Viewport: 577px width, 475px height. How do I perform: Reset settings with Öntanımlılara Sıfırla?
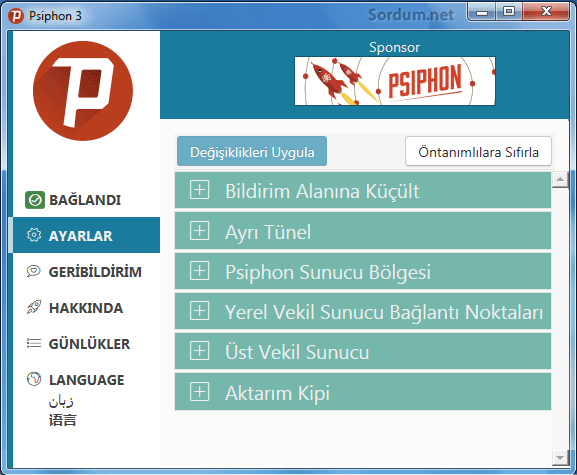[x=478, y=151]
